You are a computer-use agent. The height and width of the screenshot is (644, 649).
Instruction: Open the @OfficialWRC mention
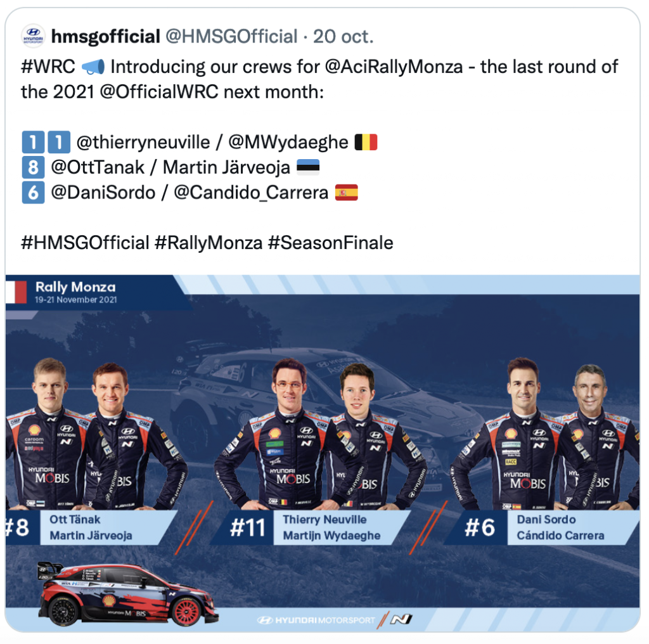click(x=159, y=92)
